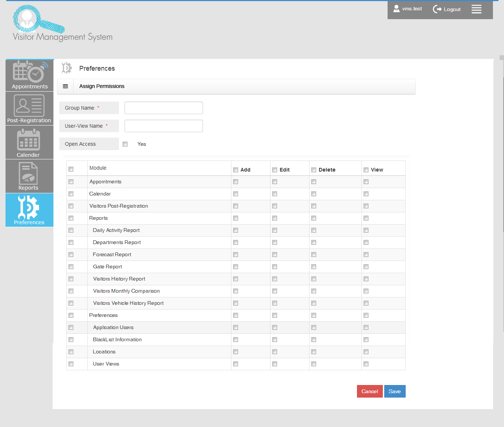
Task: Enable Add permission for Preferences row
Action: [x=236, y=315]
